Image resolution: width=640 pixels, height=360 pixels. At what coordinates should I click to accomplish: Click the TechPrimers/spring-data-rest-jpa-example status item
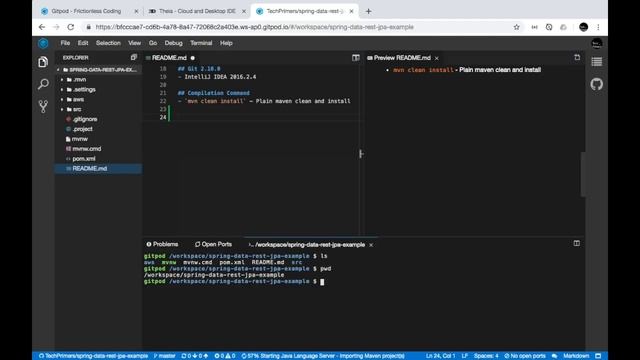93,356
